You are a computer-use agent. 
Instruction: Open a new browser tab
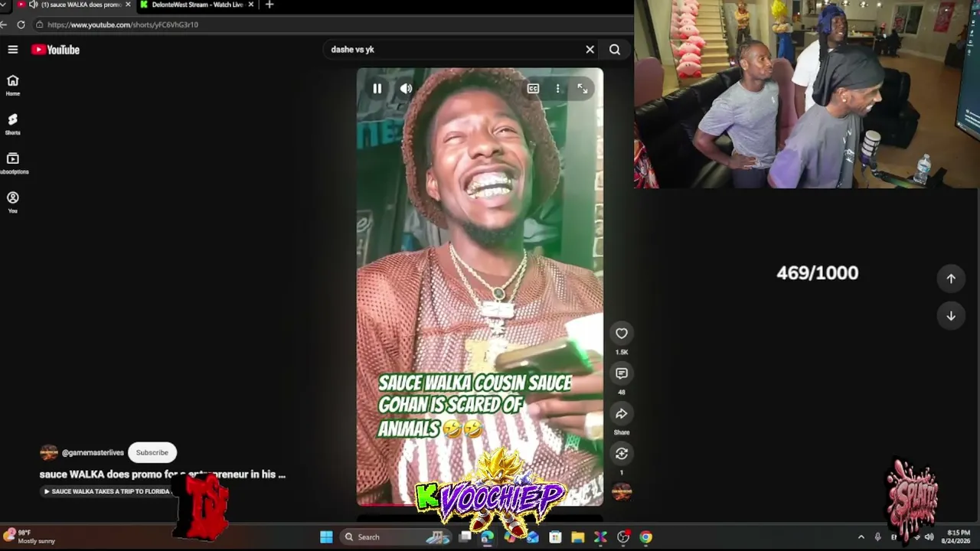[269, 5]
